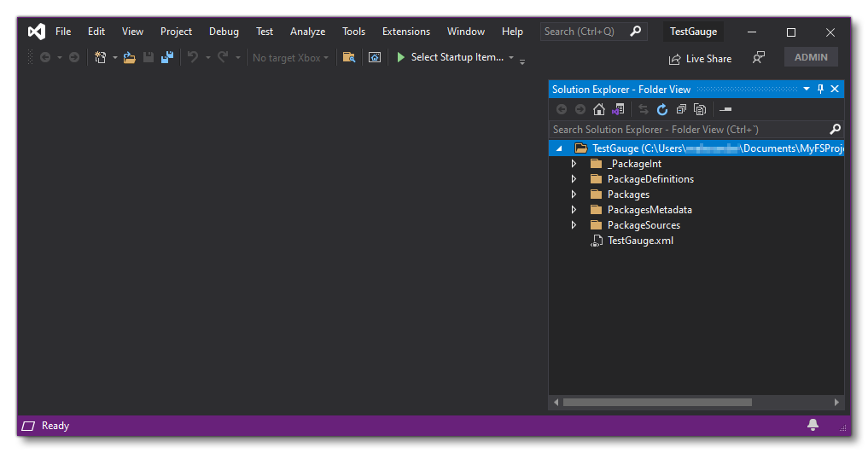
Task: Open the Extensions menu
Action: coord(405,32)
